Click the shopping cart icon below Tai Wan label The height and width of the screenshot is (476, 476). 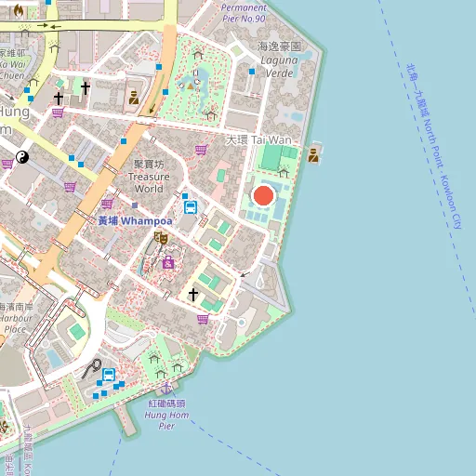pyautogui.click(x=201, y=150)
